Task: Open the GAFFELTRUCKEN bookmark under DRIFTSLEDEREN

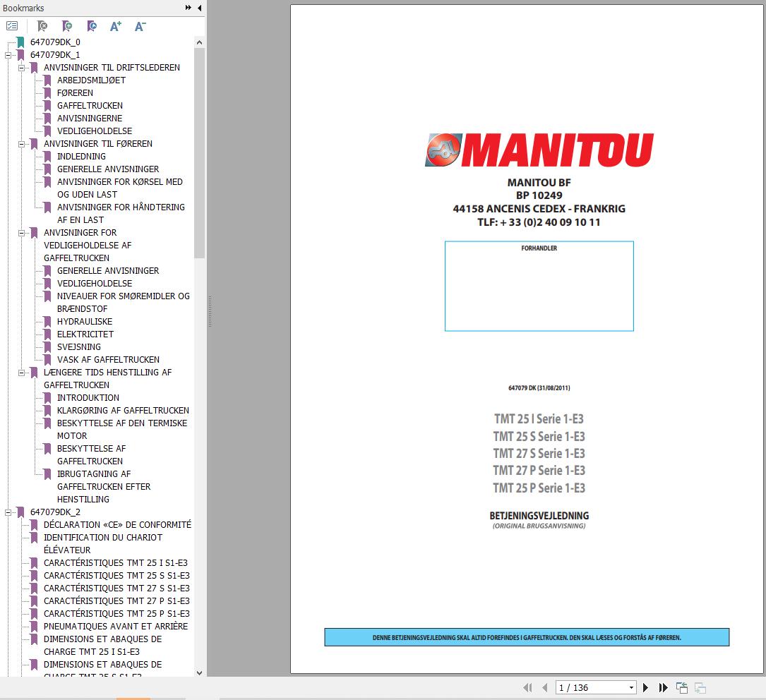Action: tap(90, 105)
